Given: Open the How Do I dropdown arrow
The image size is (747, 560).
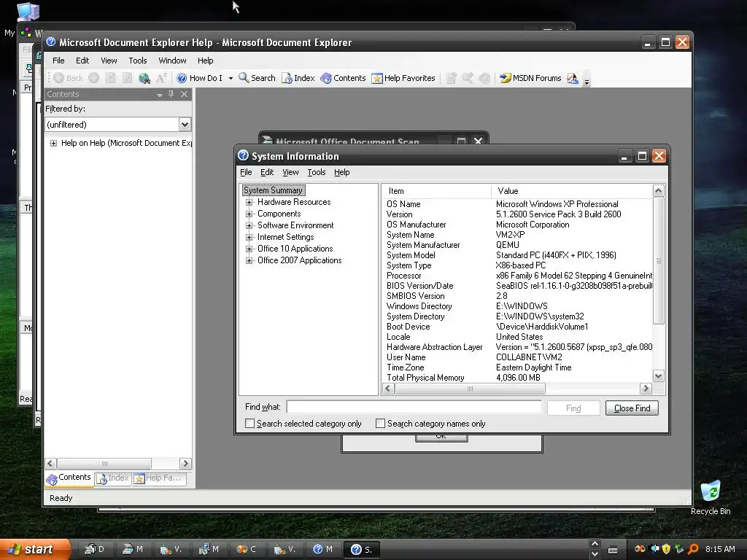Looking at the screenshot, I should point(231,78).
